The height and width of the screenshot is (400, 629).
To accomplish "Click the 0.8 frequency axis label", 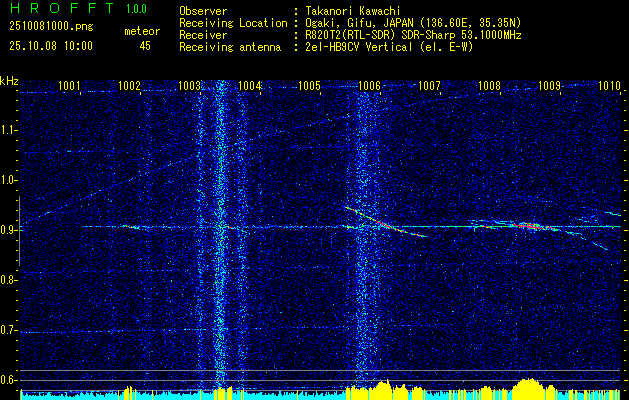I will coord(9,280).
